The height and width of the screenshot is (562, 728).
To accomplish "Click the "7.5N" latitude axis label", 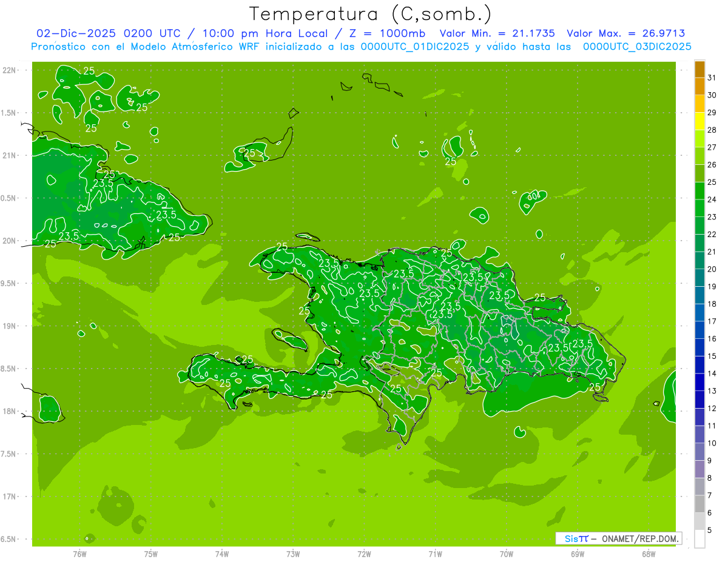I will click(8, 454).
